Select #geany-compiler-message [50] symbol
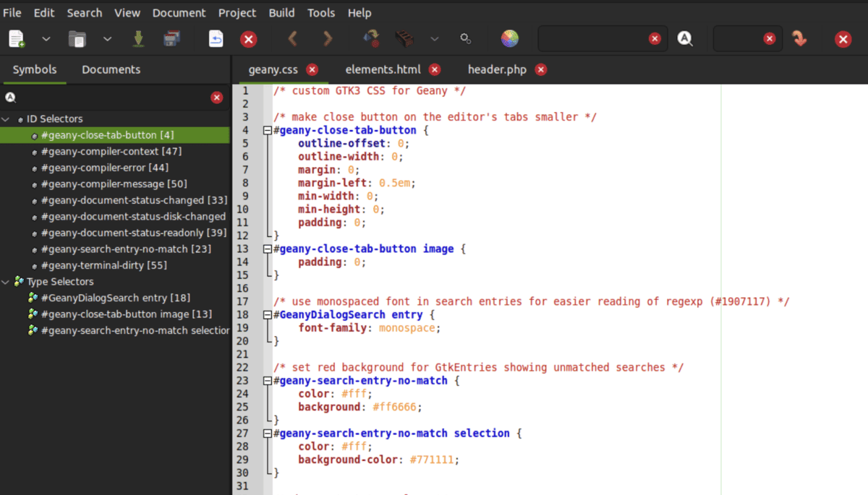This screenshot has height=495, width=868. pyautogui.click(x=114, y=184)
